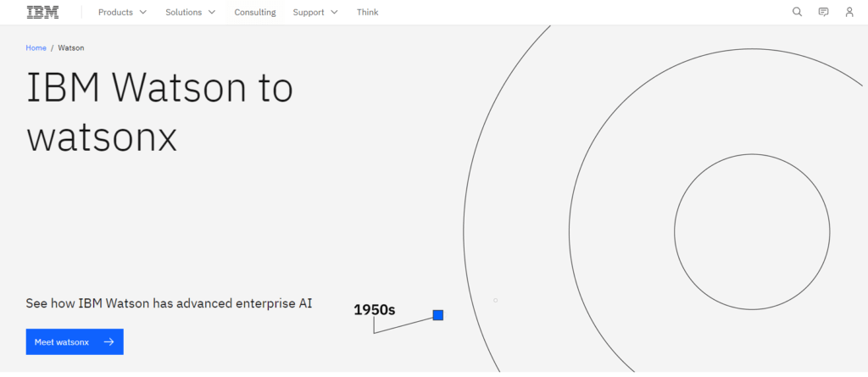Open the search icon in header

[797, 12]
